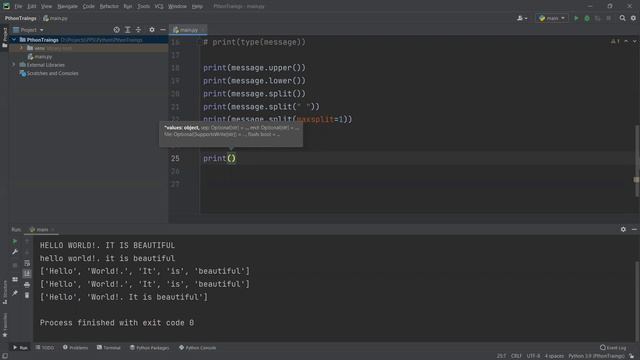The width and height of the screenshot is (640, 360).
Task: Toggle the vertical Favorites tool window button
Action: point(4,325)
